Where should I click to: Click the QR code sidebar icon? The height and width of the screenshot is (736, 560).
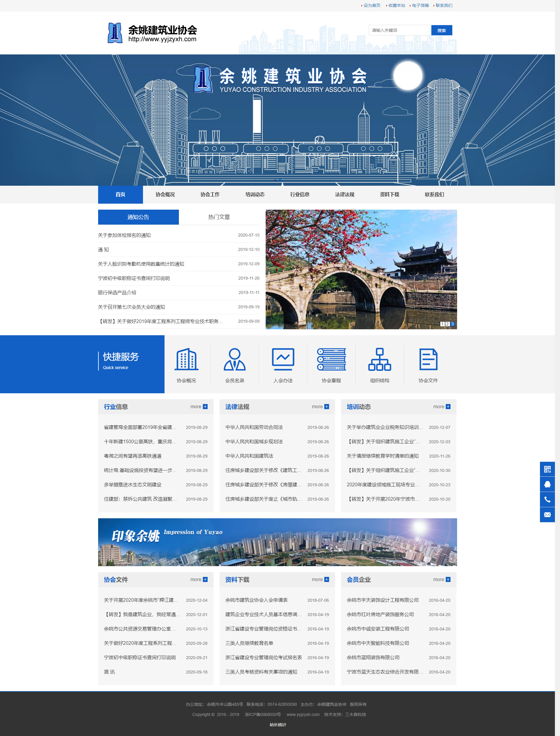pyautogui.click(x=547, y=469)
